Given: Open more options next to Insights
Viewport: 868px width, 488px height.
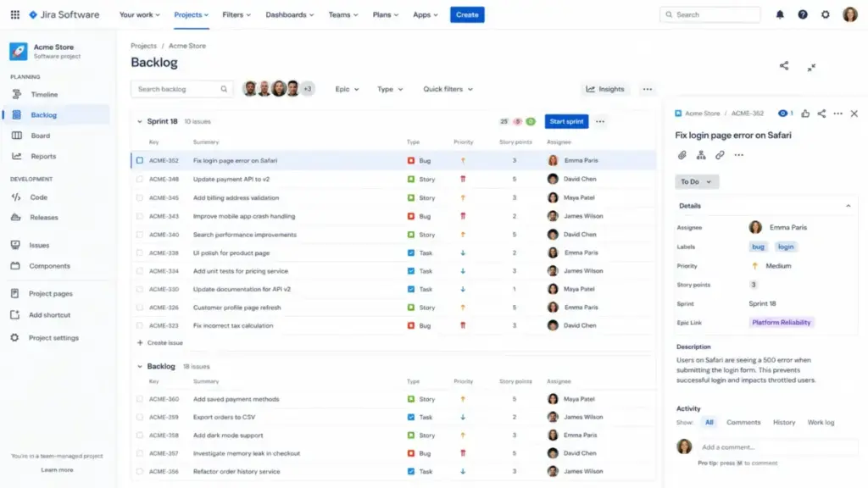Looking at the screenshot, I should (647, 89).
